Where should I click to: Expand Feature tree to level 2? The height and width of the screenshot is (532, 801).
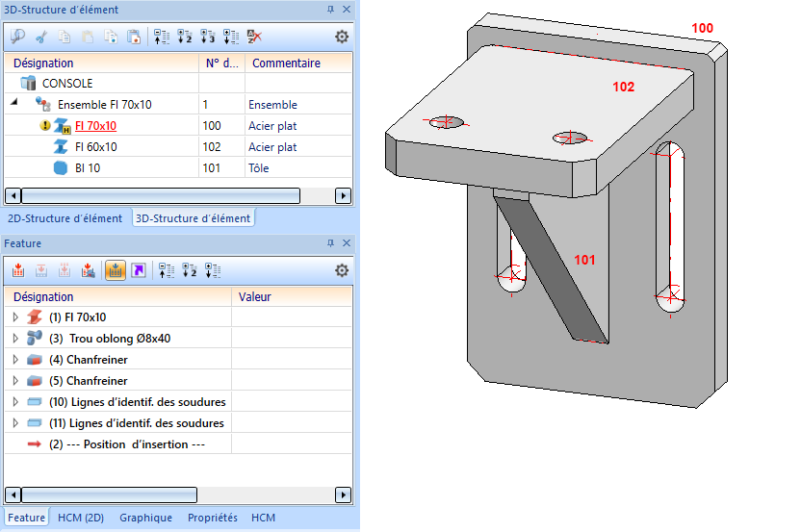tap(190, 270)
